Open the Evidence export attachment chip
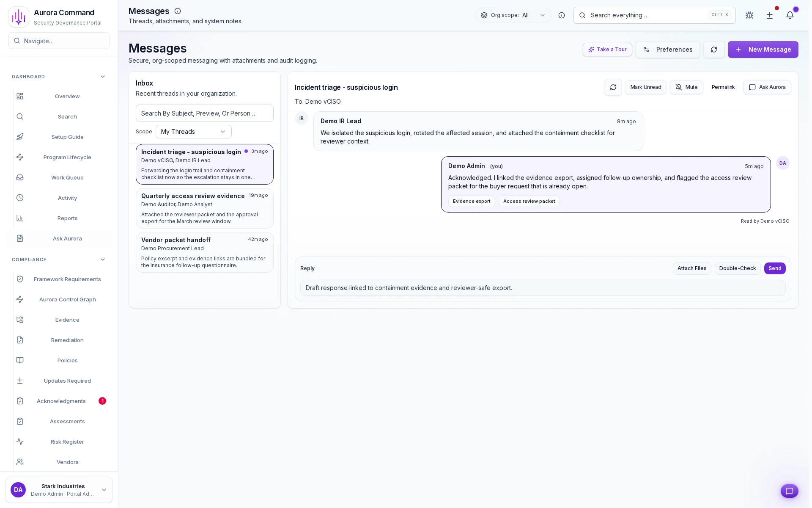 point(472,201)
